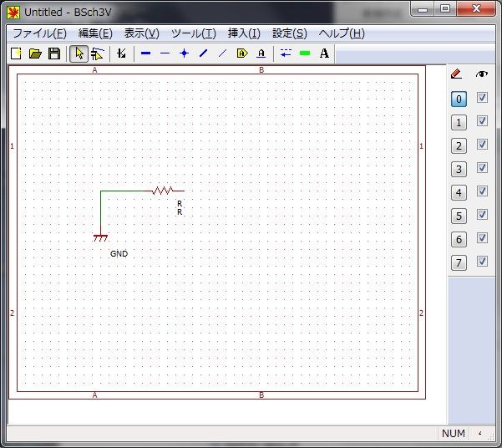This screenshot has height=448, width=502.
Task: Toggle visibility of layer 5
Action: click(482, 214)
